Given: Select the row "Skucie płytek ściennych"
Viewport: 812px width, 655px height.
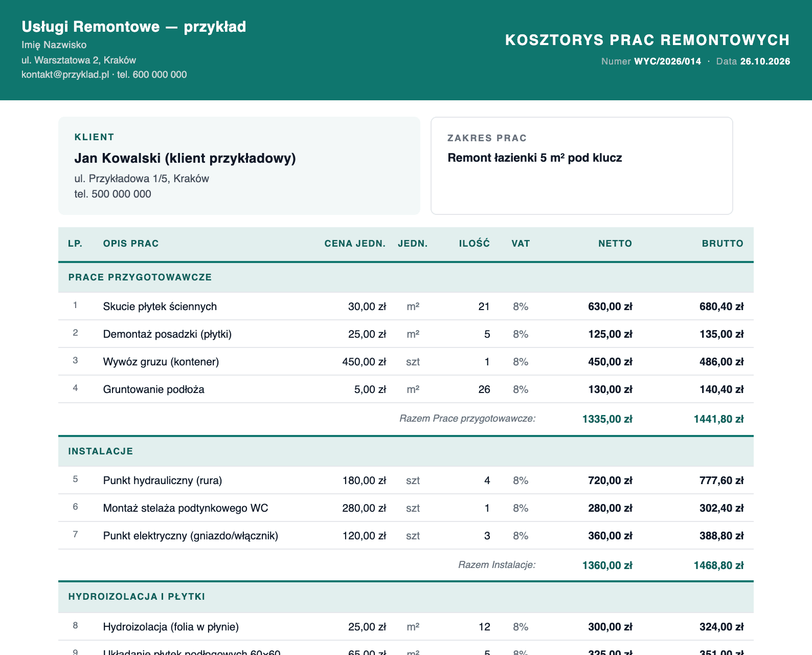Looking at the screenshot, I should click(406, 307).
